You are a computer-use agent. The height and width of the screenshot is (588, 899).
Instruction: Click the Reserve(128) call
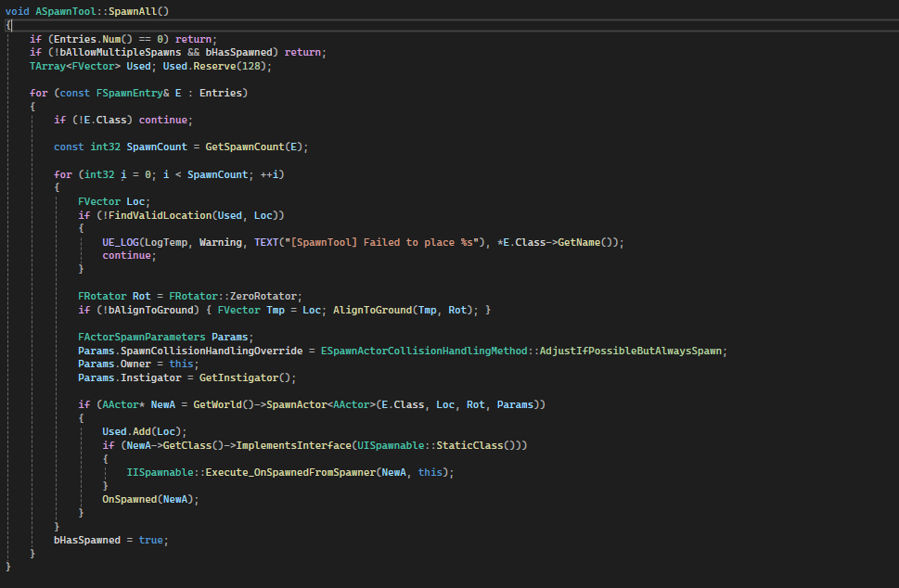tap(229, 66)
